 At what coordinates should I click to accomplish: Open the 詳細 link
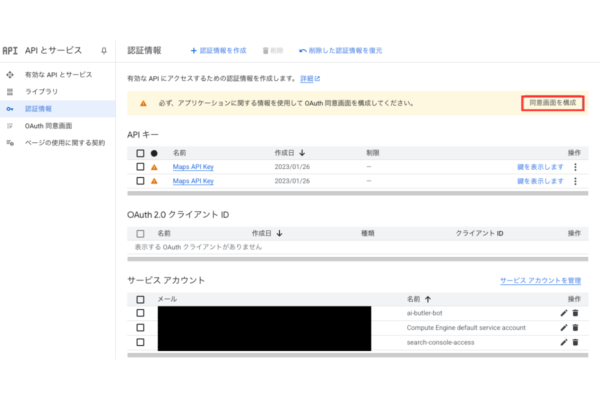click(x=310, y=78)
